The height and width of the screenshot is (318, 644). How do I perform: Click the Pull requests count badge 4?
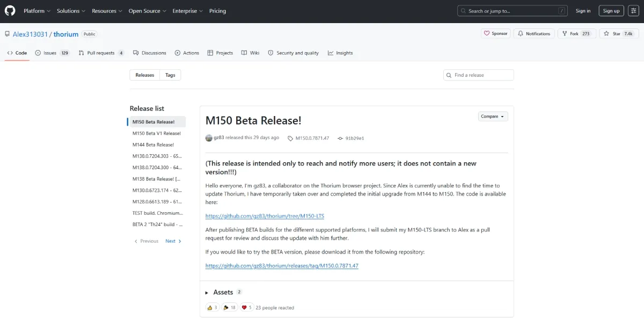click(x=121, y=53)
